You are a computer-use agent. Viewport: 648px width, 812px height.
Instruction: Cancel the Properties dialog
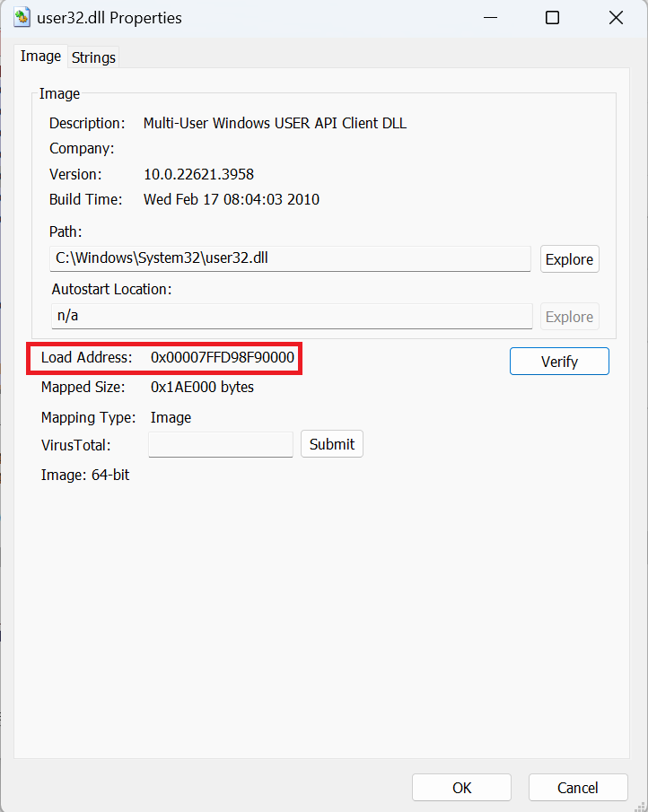pyautogui.click(x=578, y=788)
